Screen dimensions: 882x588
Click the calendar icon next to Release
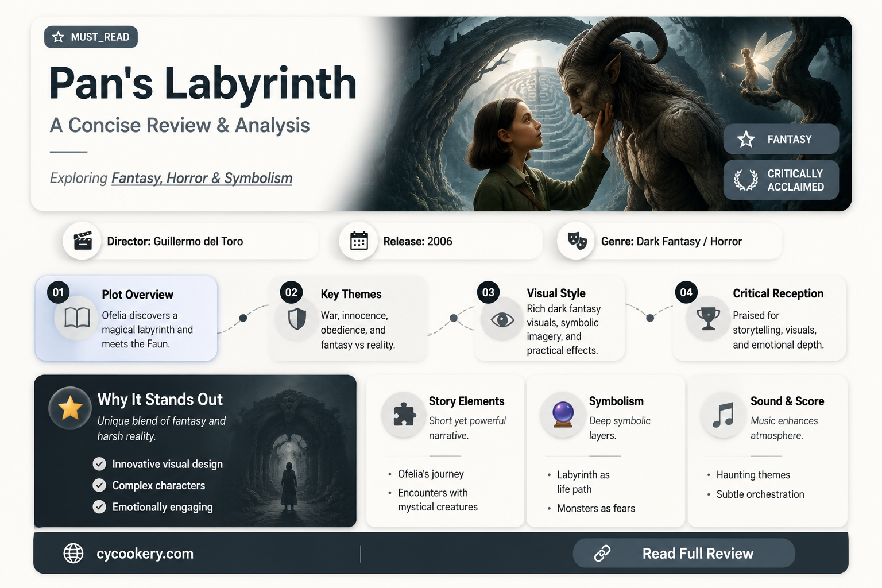point(359,241)
